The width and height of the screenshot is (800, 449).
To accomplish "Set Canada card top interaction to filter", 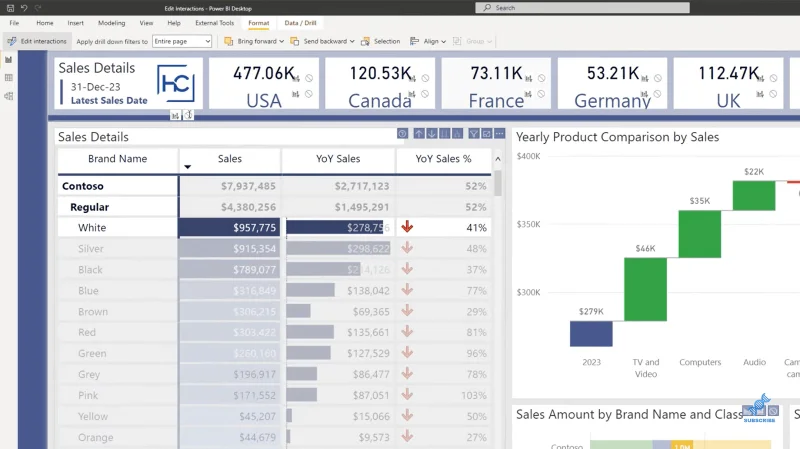I will coord(412,78).
